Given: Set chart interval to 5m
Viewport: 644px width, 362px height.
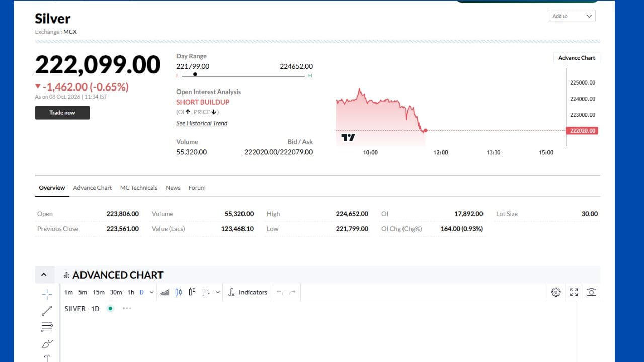Looking at the screenshot, I should [83, 292].
